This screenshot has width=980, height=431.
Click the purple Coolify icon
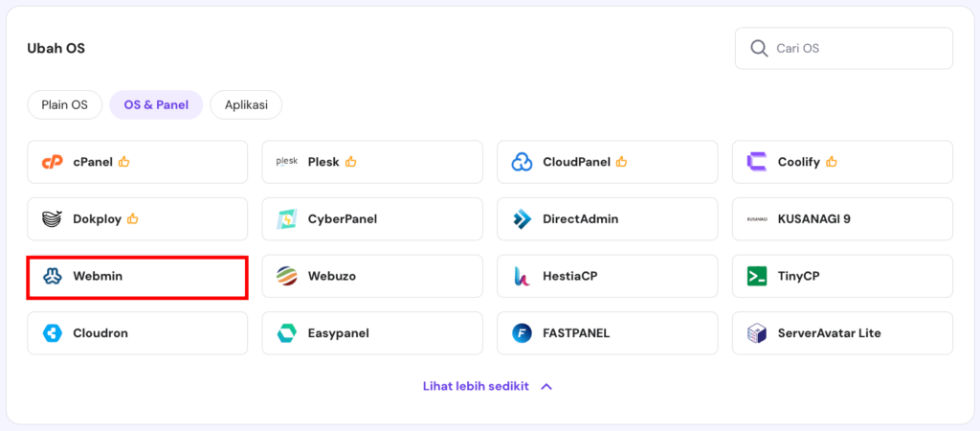click(x=756, y=162)
